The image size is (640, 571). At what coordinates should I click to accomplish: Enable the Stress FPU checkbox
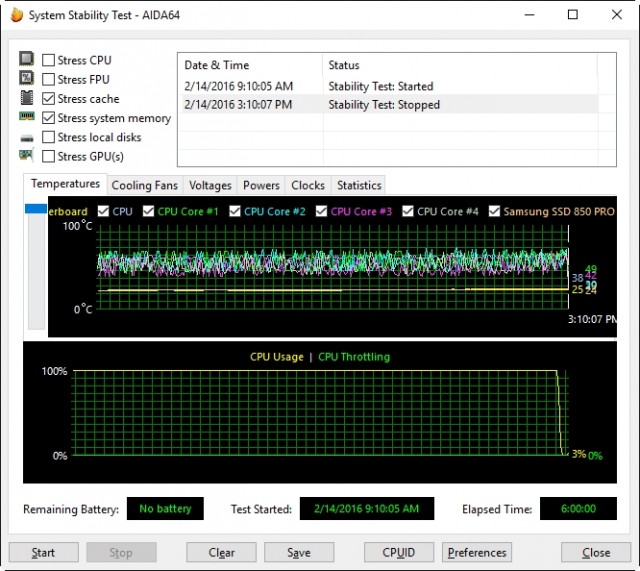(48, 80)
